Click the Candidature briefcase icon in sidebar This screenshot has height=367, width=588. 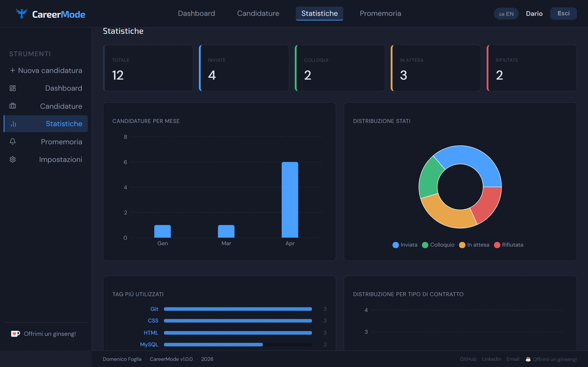tap(13, 106)
